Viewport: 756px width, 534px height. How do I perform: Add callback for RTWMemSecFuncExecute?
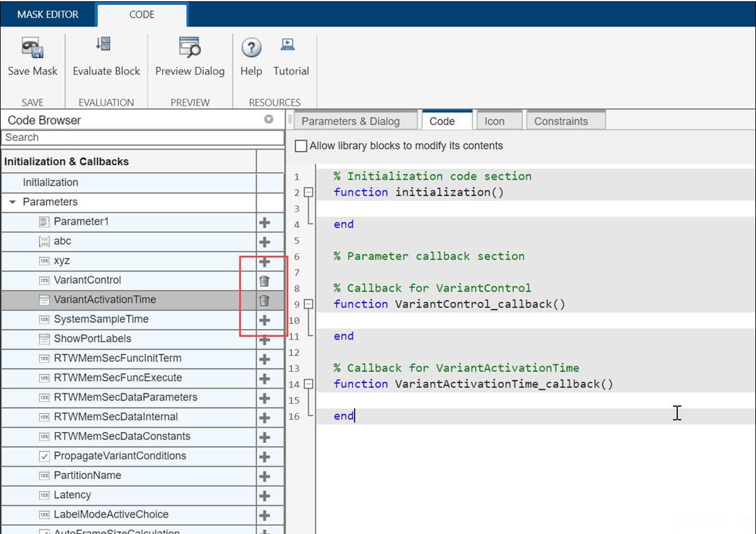(x=265, y=379)
